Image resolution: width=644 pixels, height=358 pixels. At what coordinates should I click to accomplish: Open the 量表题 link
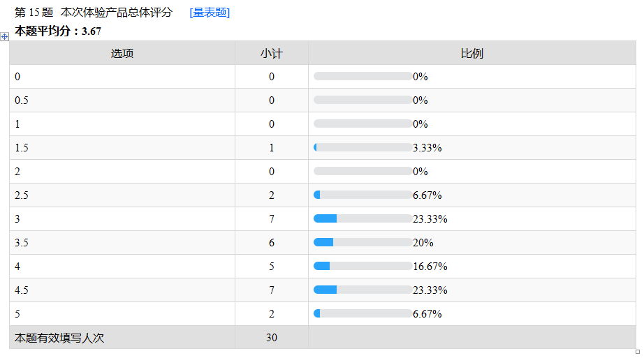click(x=210, y=13)
